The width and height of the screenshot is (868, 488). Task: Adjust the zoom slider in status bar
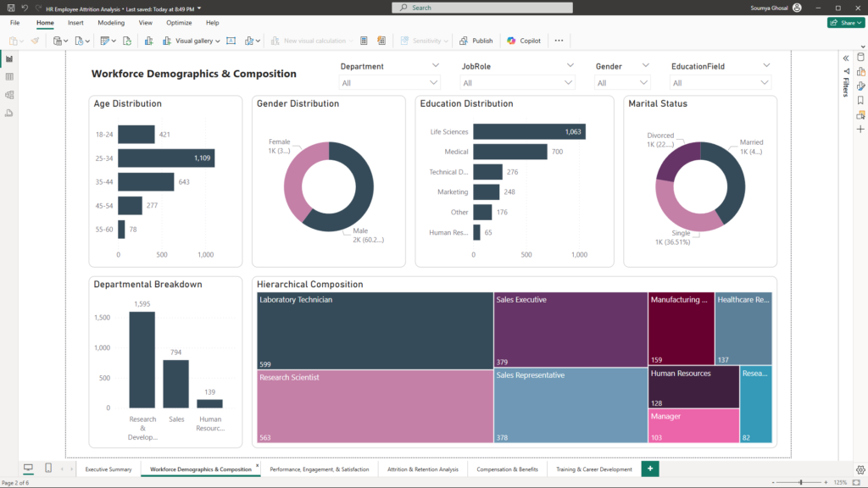point(801,482)
